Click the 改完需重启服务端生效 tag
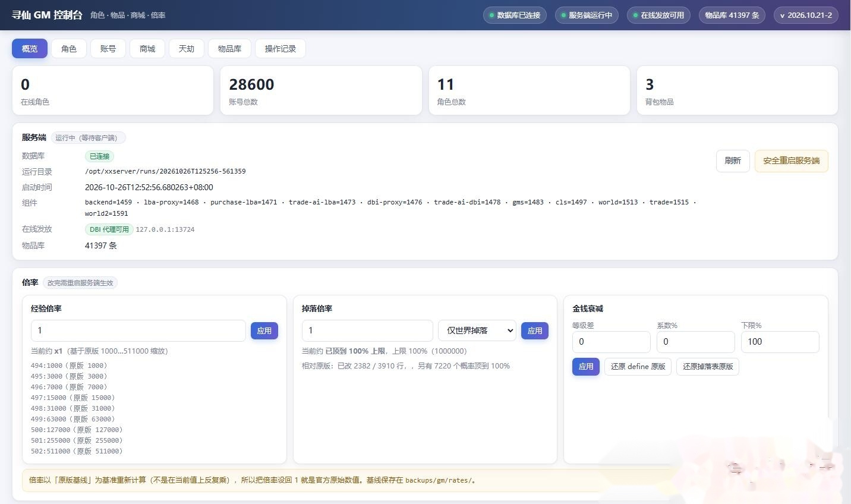Screen dimensions: 851x504 [x=80, y=283]
